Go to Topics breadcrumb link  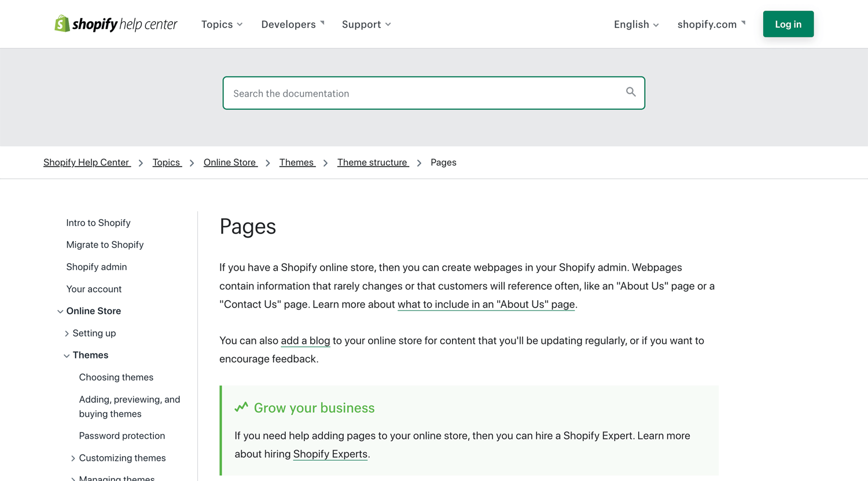tap(167, 162)
